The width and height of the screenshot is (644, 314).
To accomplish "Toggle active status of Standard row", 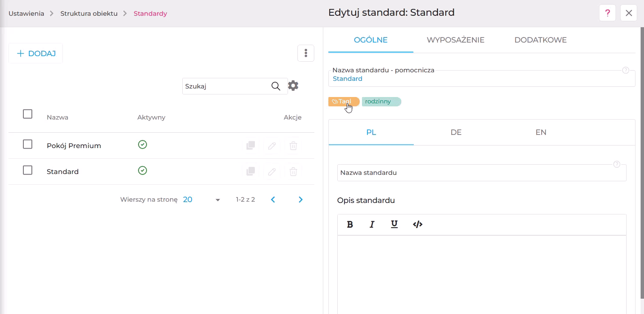I will [143, 171].
